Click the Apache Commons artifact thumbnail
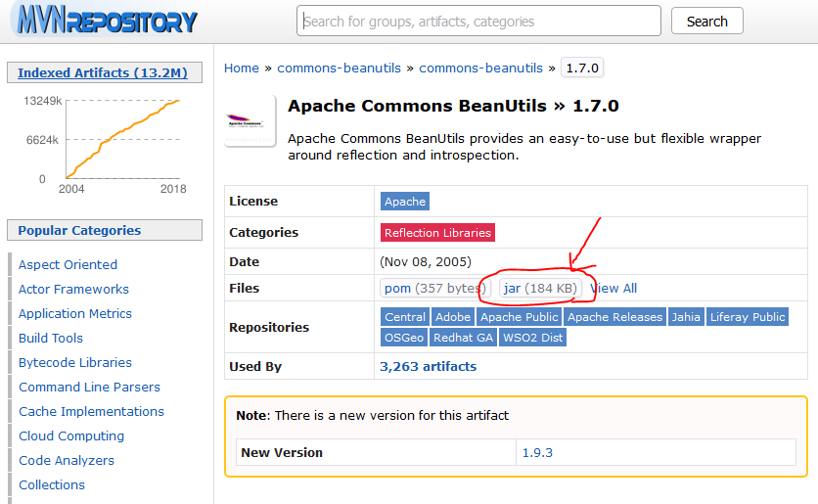 coord(250,121)
